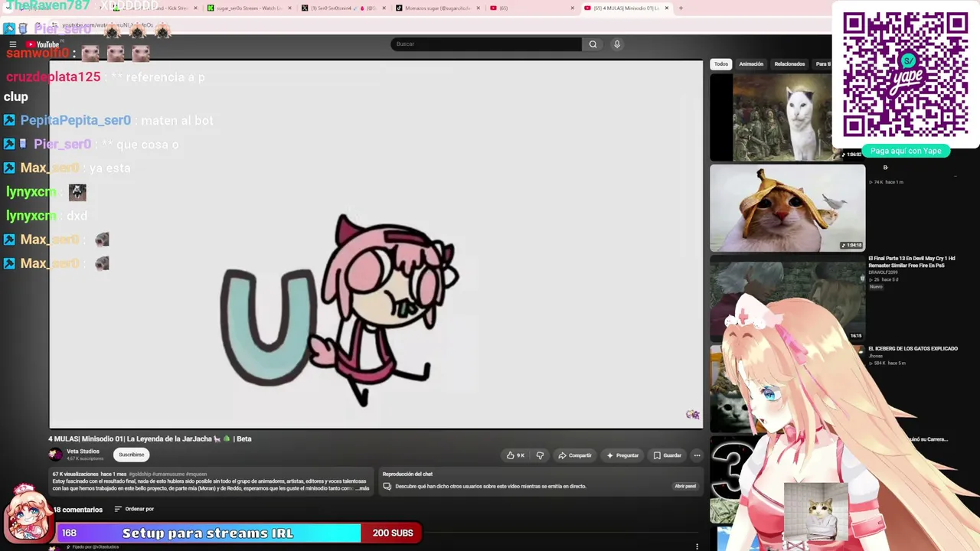This screenshot has height=551, width=980.
Task: Click the Preguntar button
Action: tap(622, 455)
